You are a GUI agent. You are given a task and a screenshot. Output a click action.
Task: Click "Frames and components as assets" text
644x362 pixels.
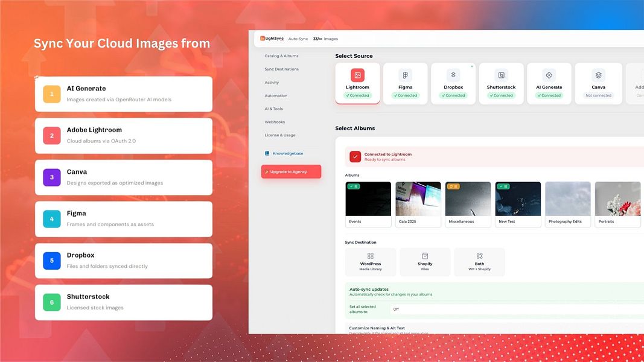(x=110, y=224)
